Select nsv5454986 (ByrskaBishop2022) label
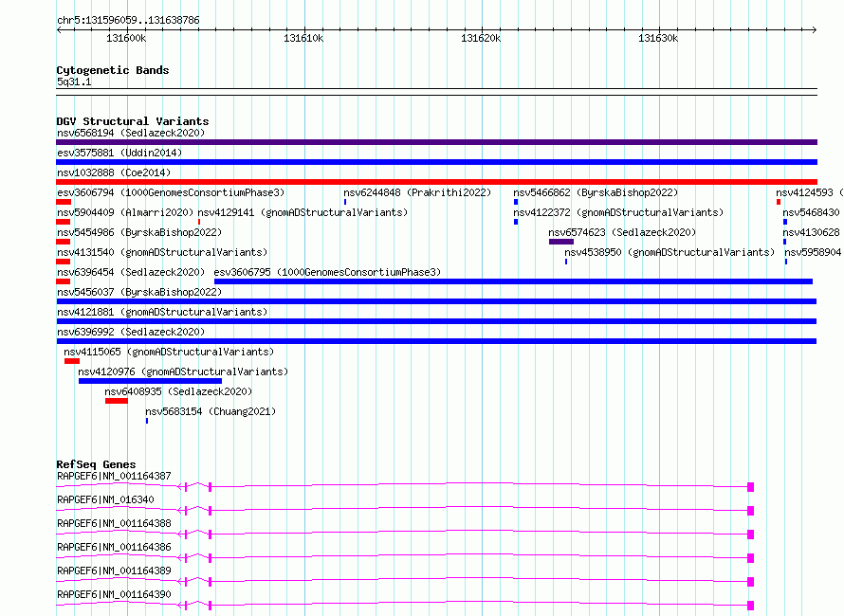The width and height of the screenshot is (844, 616). [x=139, y=232]
